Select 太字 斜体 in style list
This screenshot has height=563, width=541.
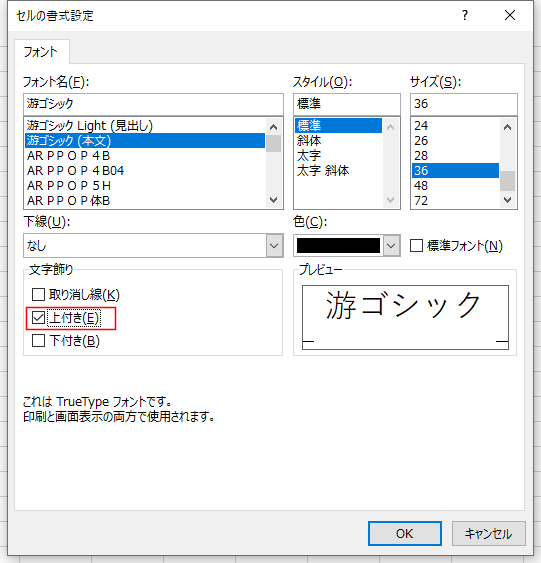[x=323, y=171]
